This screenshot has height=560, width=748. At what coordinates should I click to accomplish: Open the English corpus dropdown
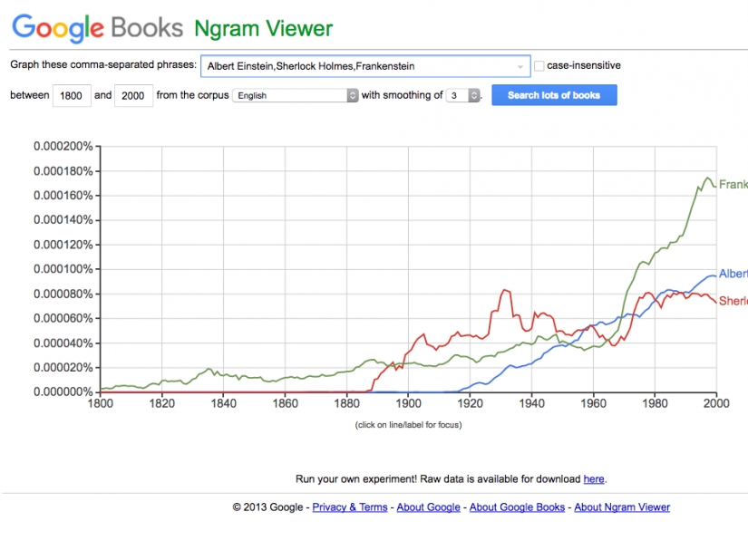pos(296,95)
